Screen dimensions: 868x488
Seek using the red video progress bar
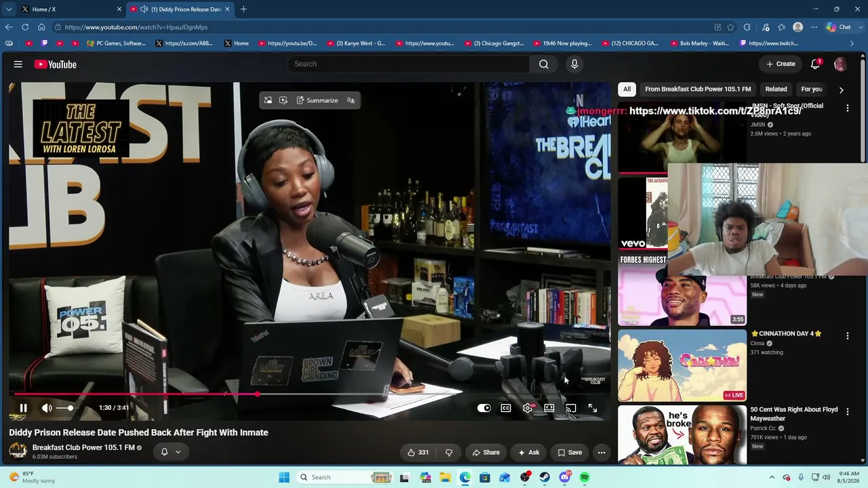[x=309, y=394]
